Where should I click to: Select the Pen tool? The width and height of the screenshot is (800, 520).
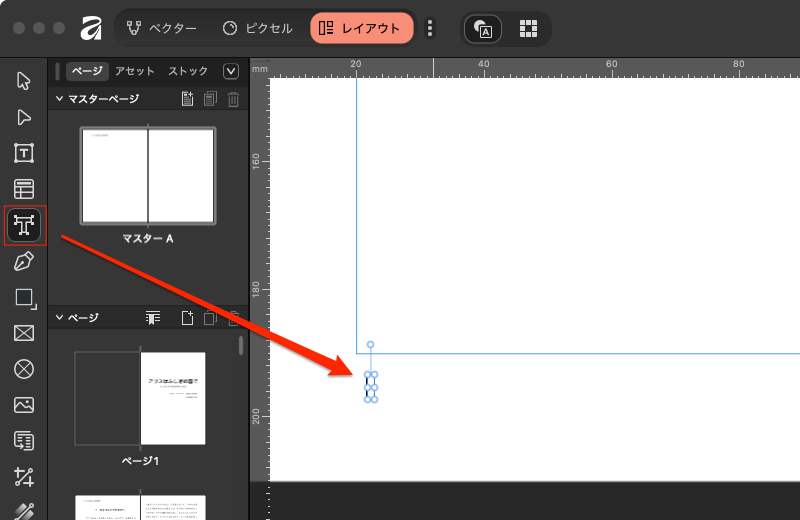click(x=24, y=262)
